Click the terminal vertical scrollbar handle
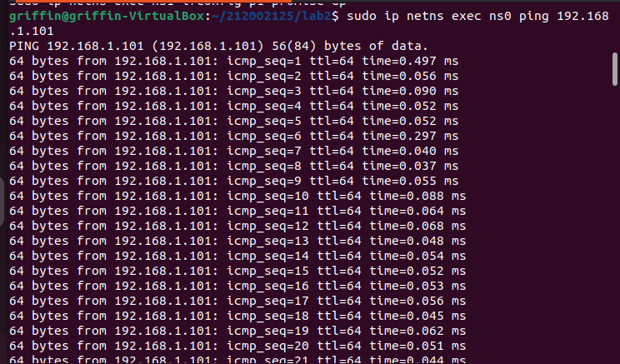The height and width of the screenshot is (364, 620). pos(614,69)
